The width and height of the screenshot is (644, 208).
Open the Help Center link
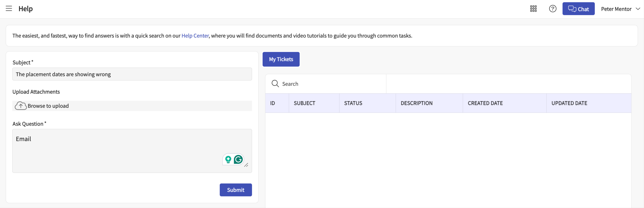point(195,36)
